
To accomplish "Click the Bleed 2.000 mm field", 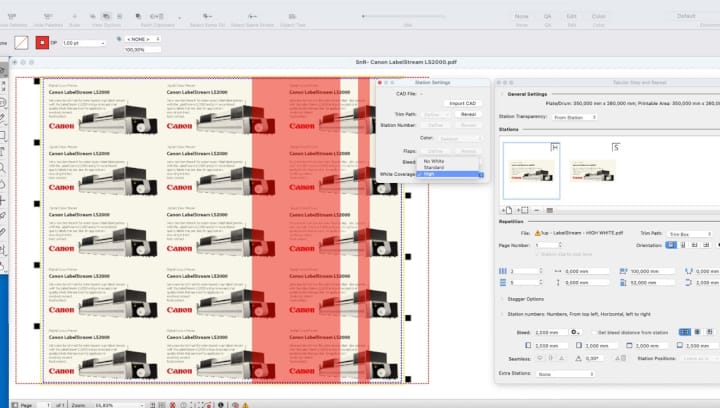I will click(x=551, y=332).
